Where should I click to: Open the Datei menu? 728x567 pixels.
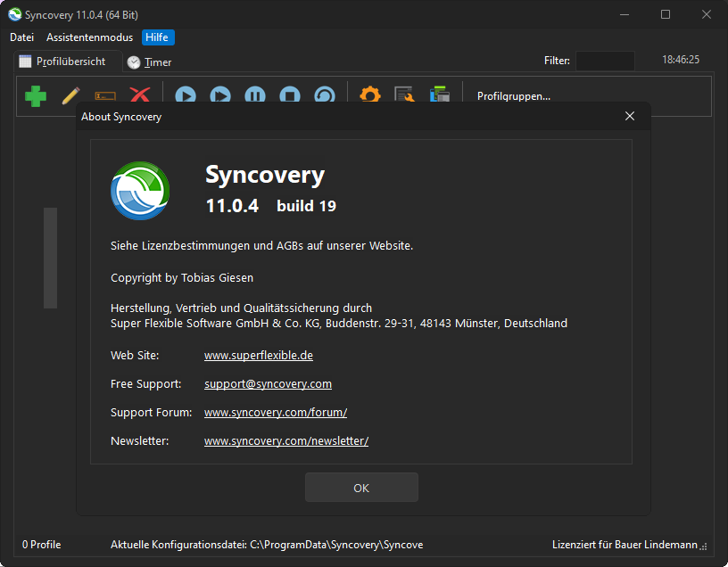point(21,37)
